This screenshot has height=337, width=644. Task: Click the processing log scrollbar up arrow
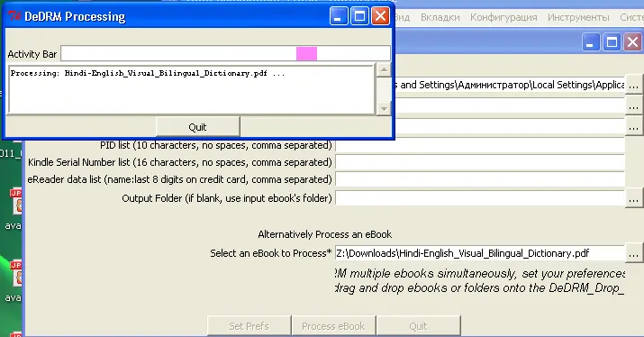pyautogui.click(x=384, y=70)
